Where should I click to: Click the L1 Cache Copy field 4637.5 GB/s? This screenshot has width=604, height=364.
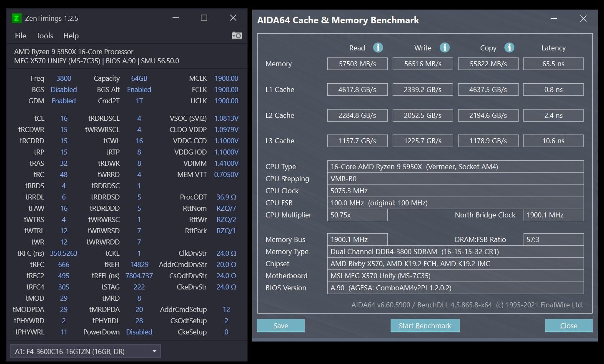[x=488, y=90]
